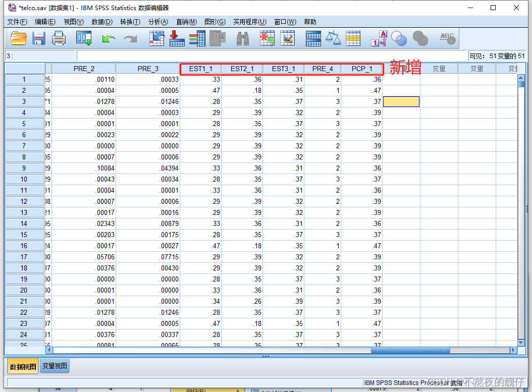Screen dimensions: 532x392
Task: Run the ABC Spell check icon
Action: tap(447, 38)
